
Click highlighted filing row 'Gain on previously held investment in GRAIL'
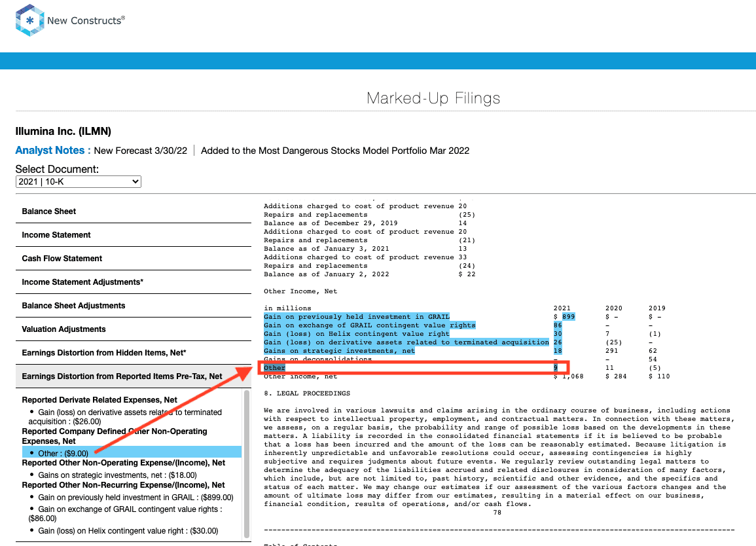coord(356,317)
